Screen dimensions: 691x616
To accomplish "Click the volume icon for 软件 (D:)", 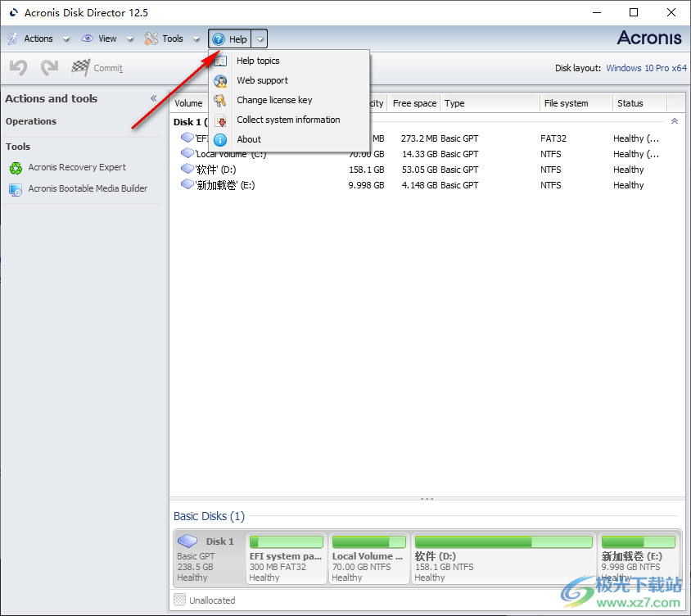I will [x=187, y=169].
